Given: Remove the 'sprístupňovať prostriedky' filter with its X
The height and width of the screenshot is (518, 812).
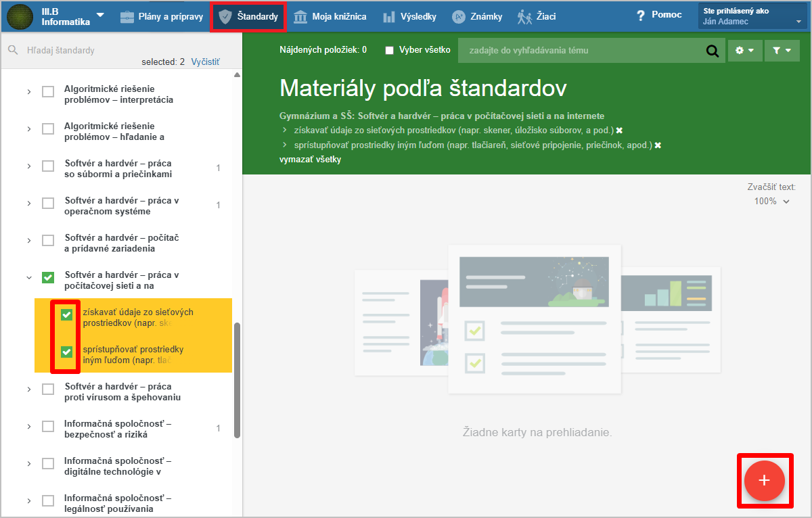Looking at the screenshot, I should [x=658, y=145].
